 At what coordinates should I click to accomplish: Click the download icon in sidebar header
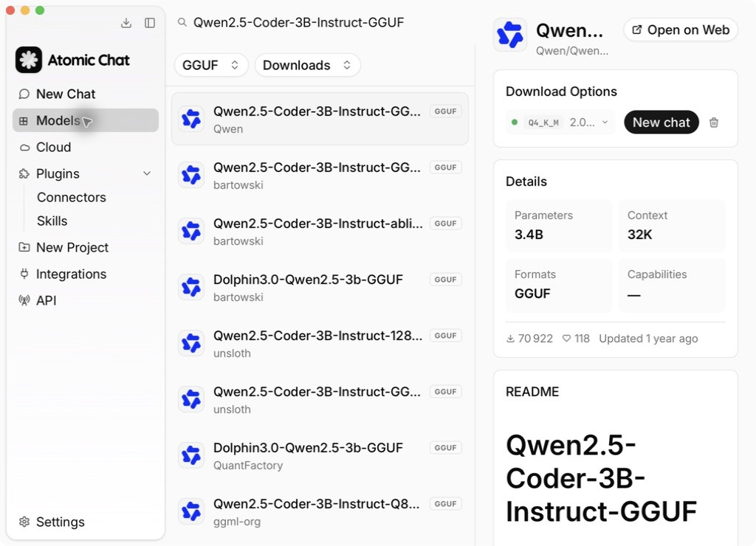pyautogui.click(x=126, y=23)
